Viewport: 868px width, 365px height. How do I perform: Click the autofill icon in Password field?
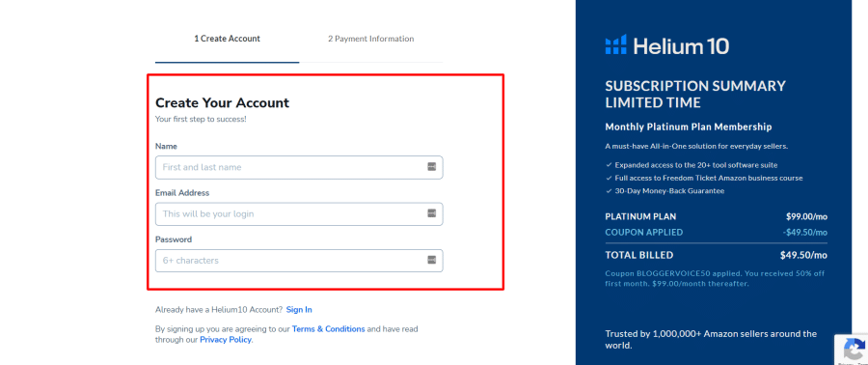(x=432, y=260)
